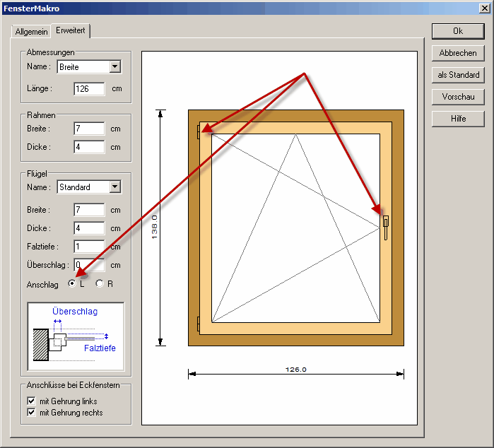The image size is (494, 448).
Task: Select the Erweitert tab
Action: coord(71,31)
